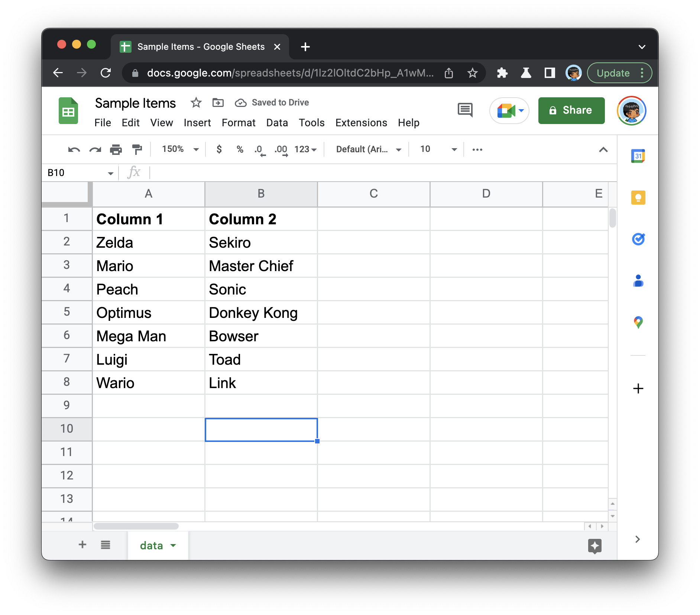Expand the font family dropdown
This screenshot has width=700, height=615.
(x=369, y=149)
